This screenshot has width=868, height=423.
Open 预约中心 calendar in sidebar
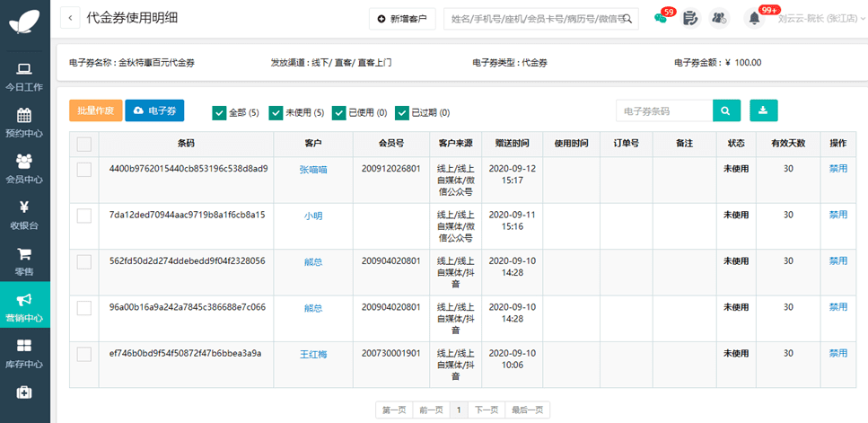[x=24, y=122]
